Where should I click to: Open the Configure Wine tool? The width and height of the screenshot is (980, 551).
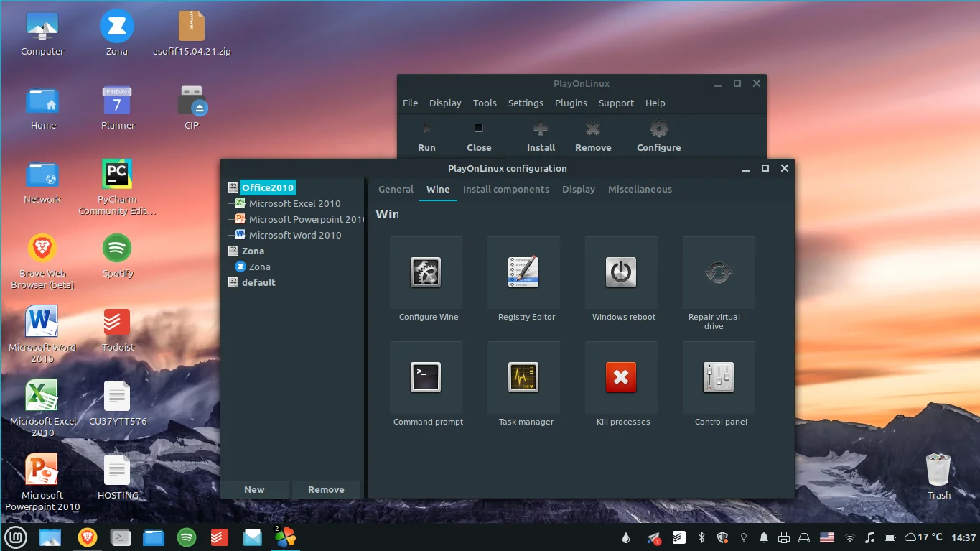point(426,273)
